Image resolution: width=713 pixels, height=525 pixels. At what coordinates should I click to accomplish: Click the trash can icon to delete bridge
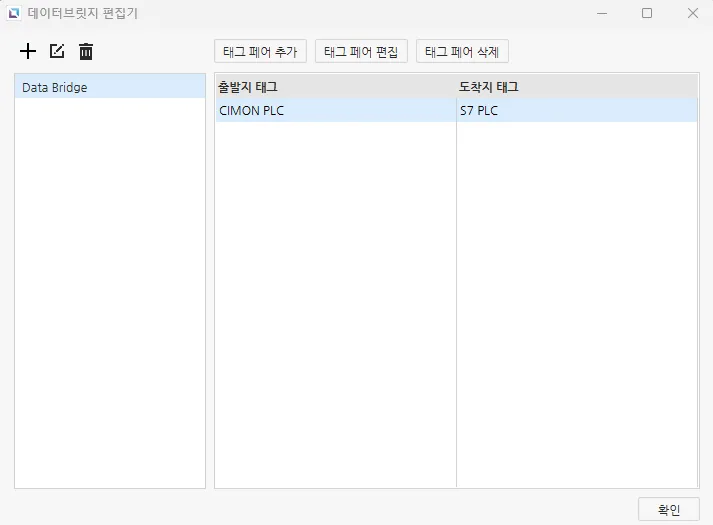86,51
